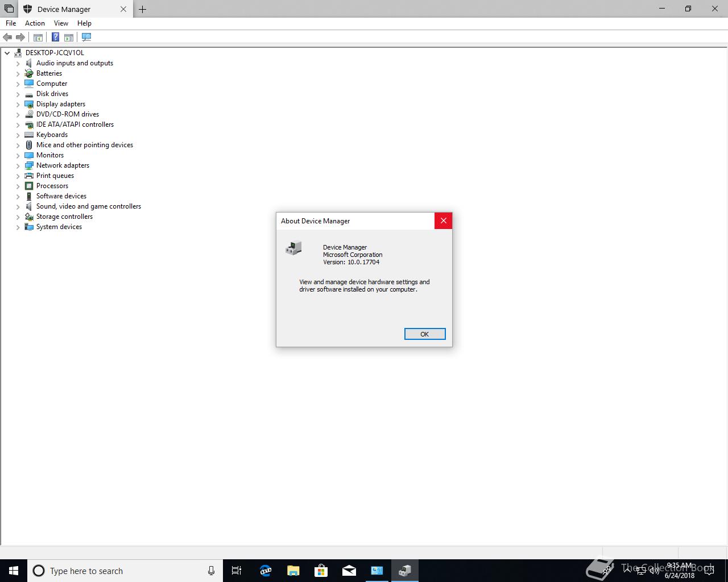Screen dimensions: 728x582
Task: Select the DESKTOP-JCQV1OL computer name
Action: pos(55,53)
